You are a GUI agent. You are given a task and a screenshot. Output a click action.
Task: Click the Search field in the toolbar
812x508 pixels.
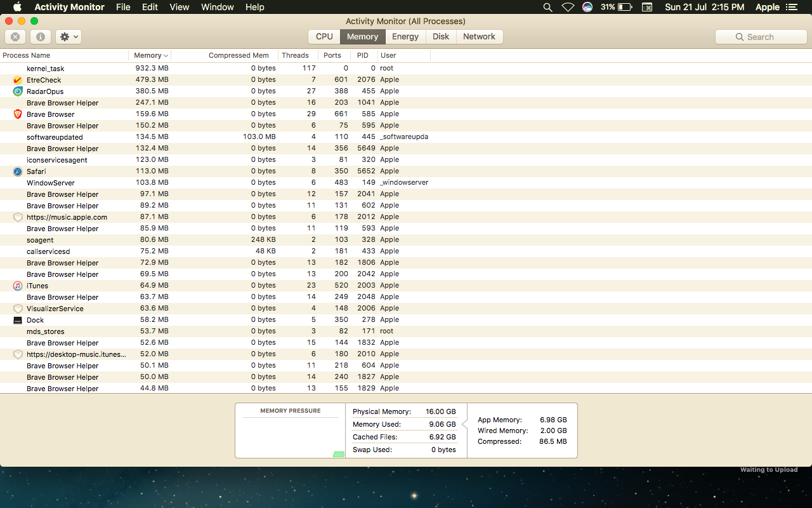761,37
